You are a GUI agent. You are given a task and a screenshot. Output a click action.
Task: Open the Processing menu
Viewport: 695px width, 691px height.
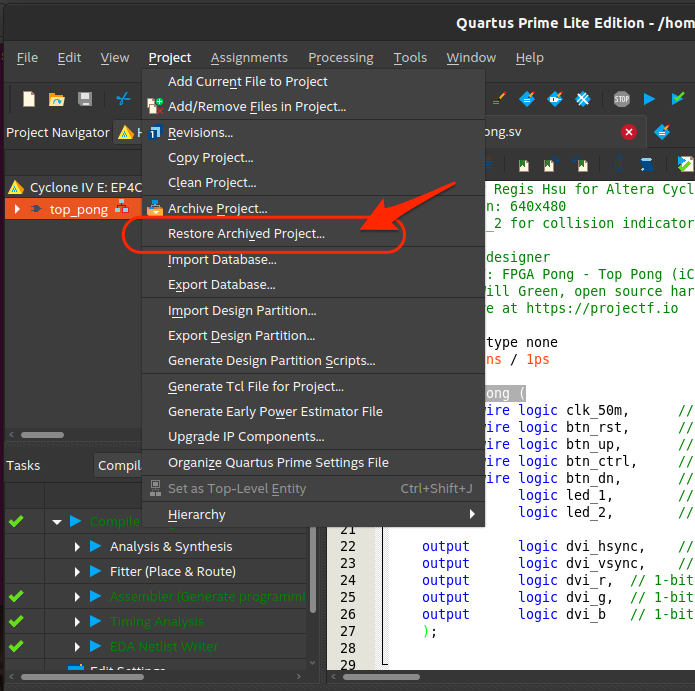(x=341, y=58)
